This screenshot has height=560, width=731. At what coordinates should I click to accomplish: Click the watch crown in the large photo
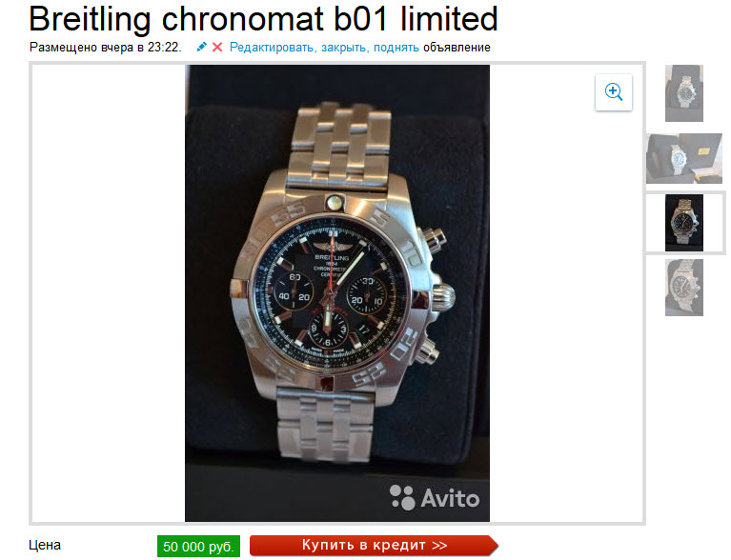(x=443, y=297)
